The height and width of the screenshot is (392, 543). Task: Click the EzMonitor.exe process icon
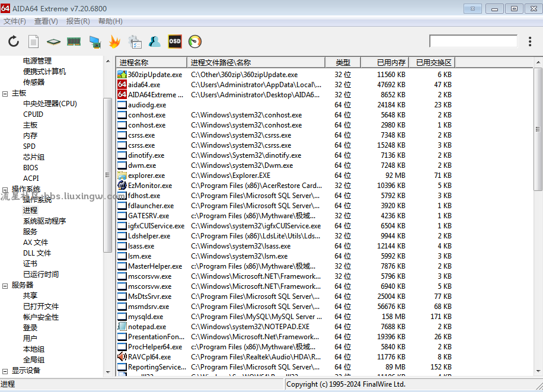click(122, 186)
